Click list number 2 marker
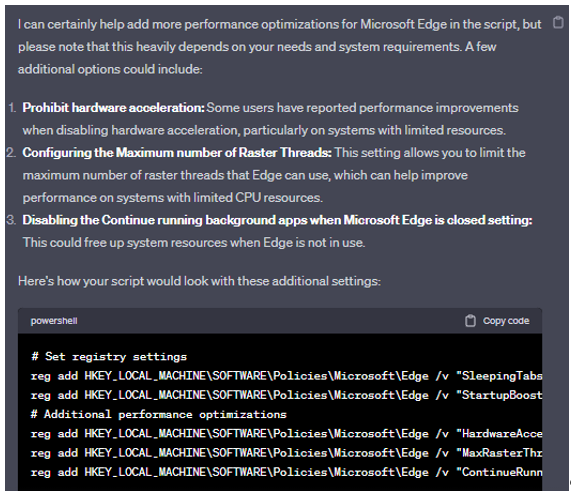Screen dimensions: 571x491 coord(11,153)
